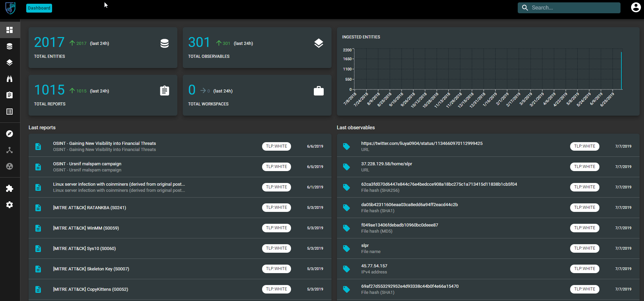Open report Gaining New Visibility into Financial Threats

pyautogui.click(x=180, y=146)
